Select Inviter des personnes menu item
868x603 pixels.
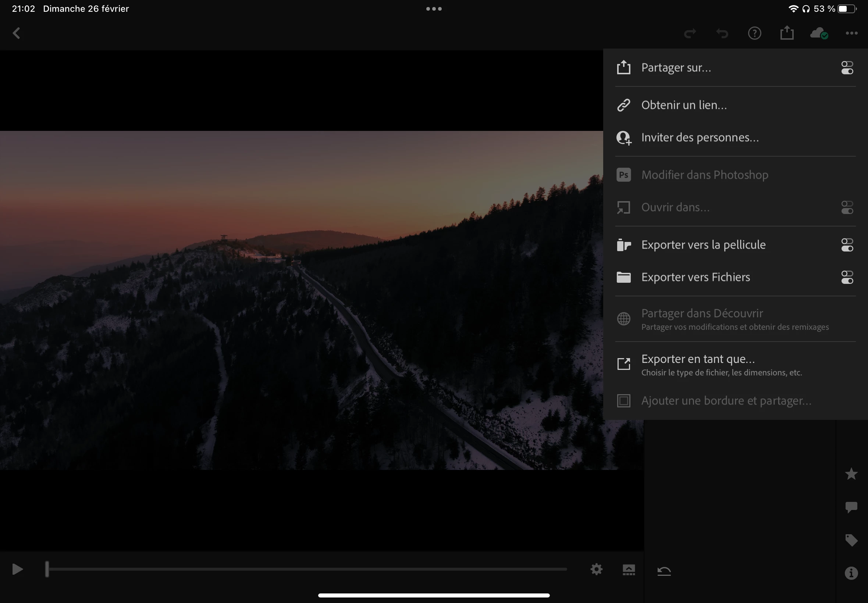[x=700, y=138]
